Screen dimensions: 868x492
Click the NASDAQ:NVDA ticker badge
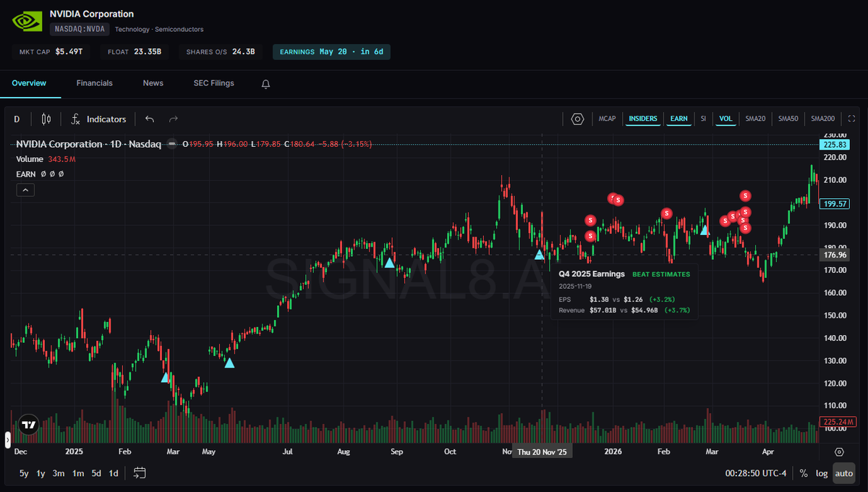coord(80,30)
